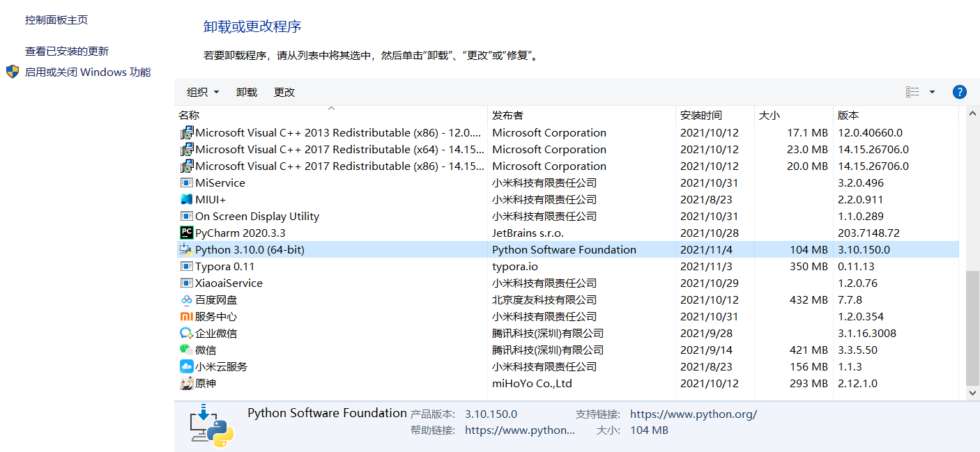
Task: Click the 微信 WeChat icon
Action: click(x=186, y=350)
